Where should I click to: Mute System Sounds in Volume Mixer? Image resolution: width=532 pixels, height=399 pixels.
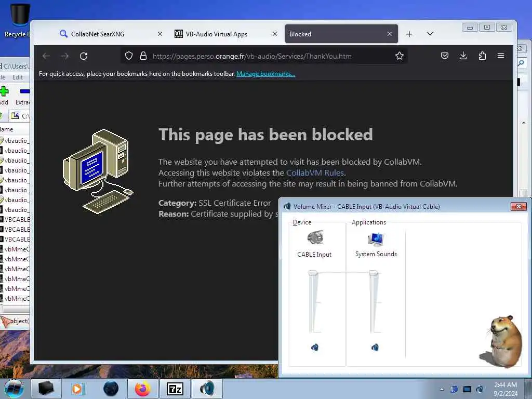click(375, 347)
